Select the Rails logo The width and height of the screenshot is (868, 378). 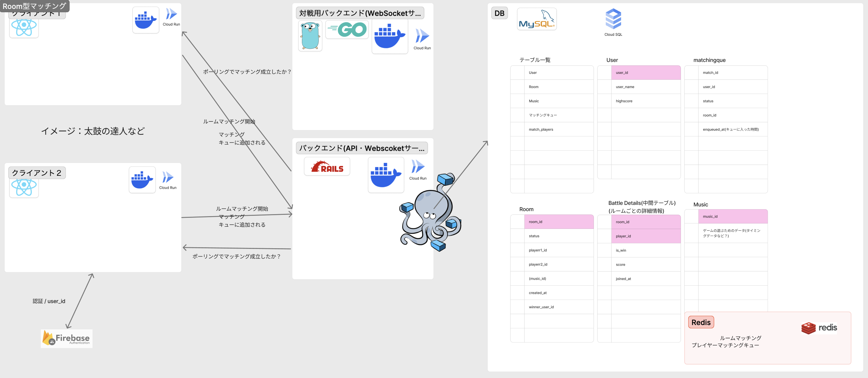point(327,166)
